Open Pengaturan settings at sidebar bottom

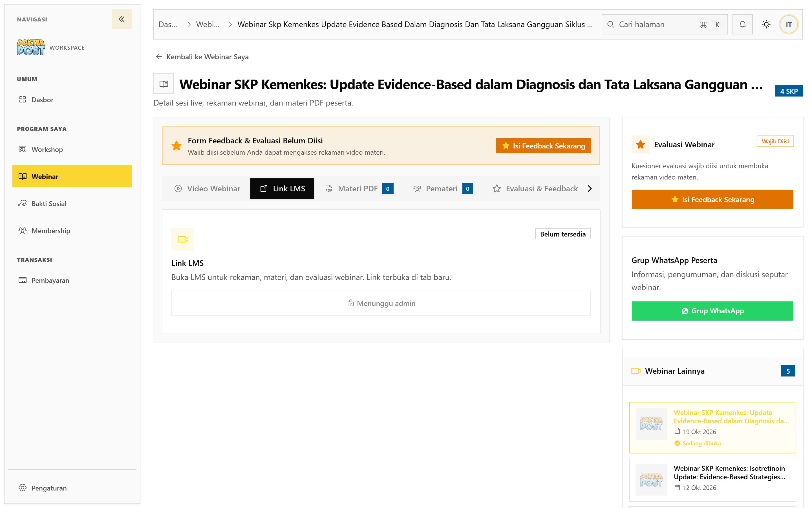pos(72,487)
